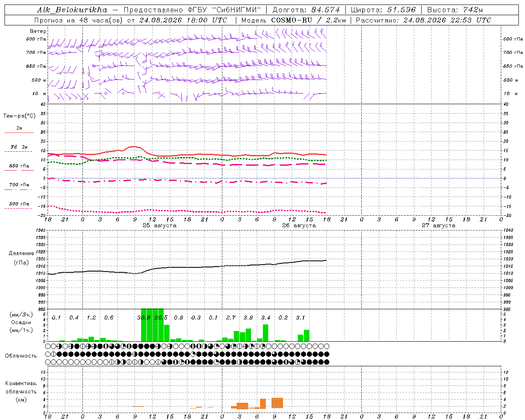Click the Ветер wind panel label
The height and width of the screenshot is (420, 525).
[x=38, y=31]
